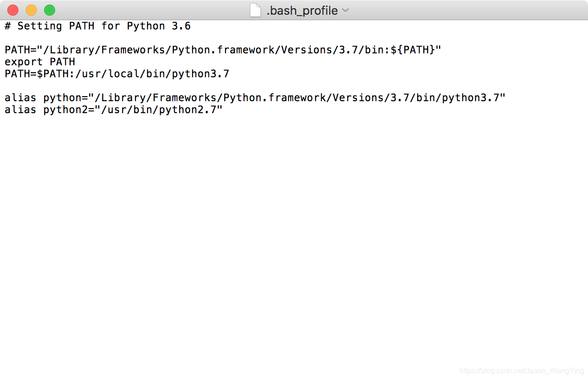Screen dimensions: 588x379
Task: Click the alias python definition line
Action: [254, 97]
